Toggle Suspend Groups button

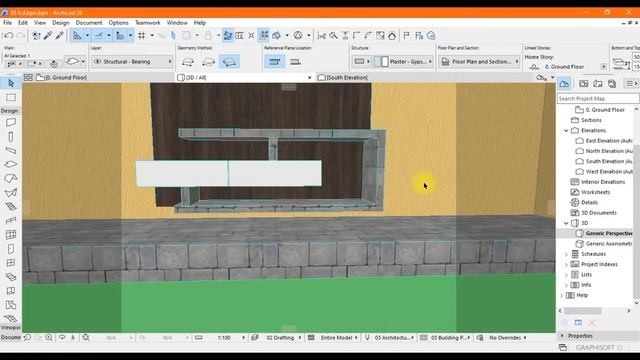tap(264, 36)
